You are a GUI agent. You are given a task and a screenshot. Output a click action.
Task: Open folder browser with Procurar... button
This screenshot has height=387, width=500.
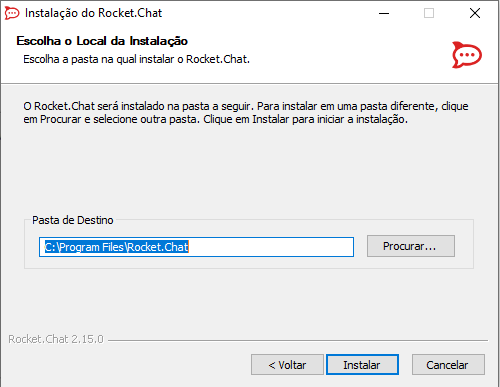pyautogui.click(x=411, y=246)
